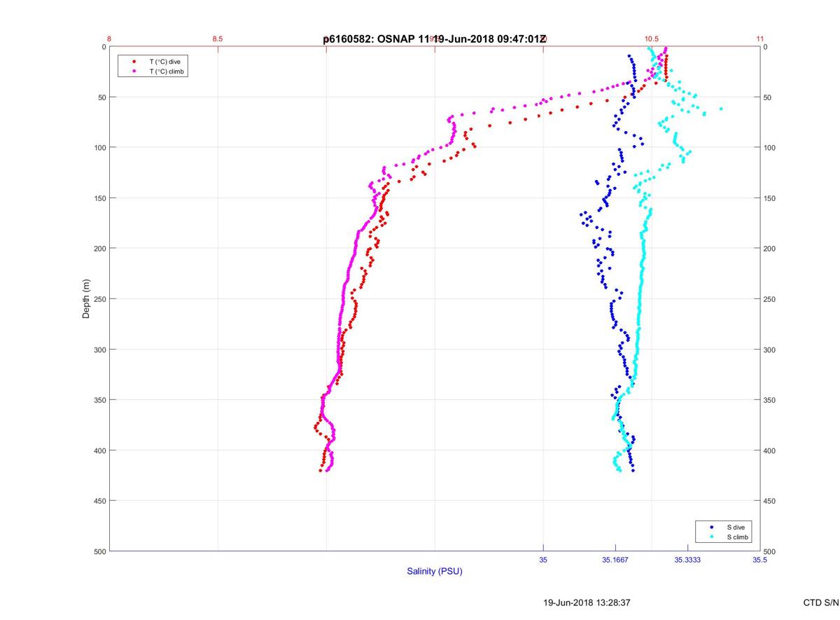Click '200' on the right depth axis
The height and width of the screenshot is (620, 840).
point(770,249)
